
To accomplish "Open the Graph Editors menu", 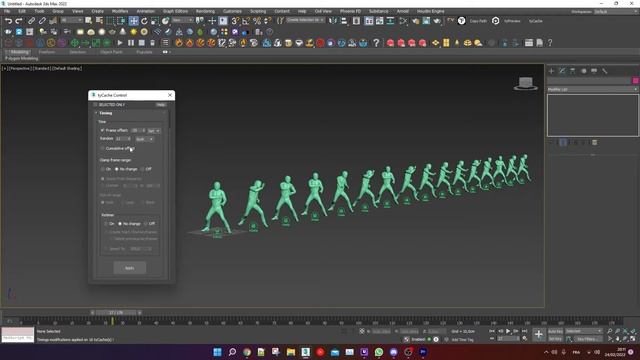I will pyautogui.click(x=175, y=11).
